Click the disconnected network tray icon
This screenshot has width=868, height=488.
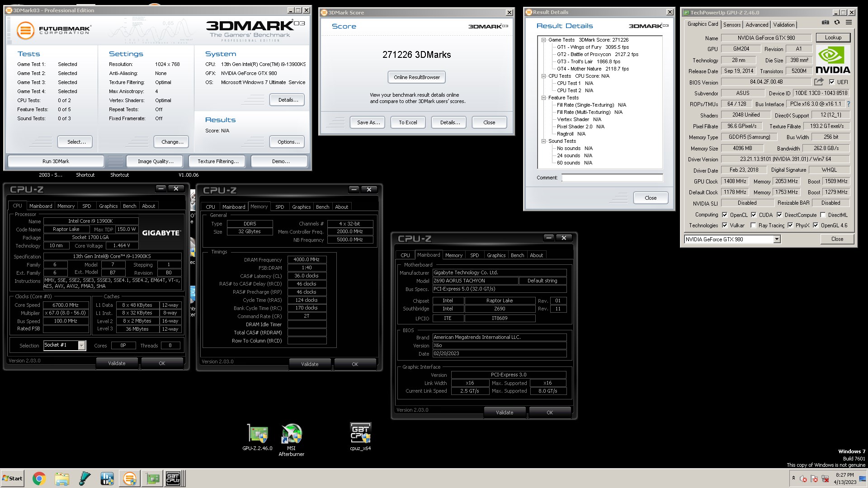click(x=825, y=479)
